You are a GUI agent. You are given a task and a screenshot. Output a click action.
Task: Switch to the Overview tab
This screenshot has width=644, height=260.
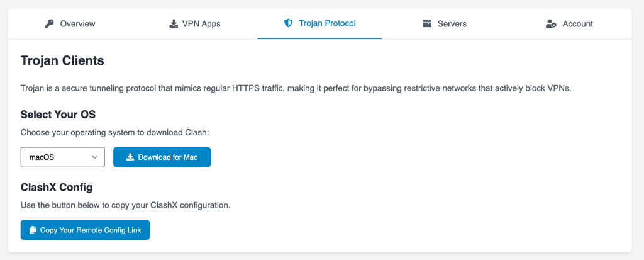click(77, 24)
